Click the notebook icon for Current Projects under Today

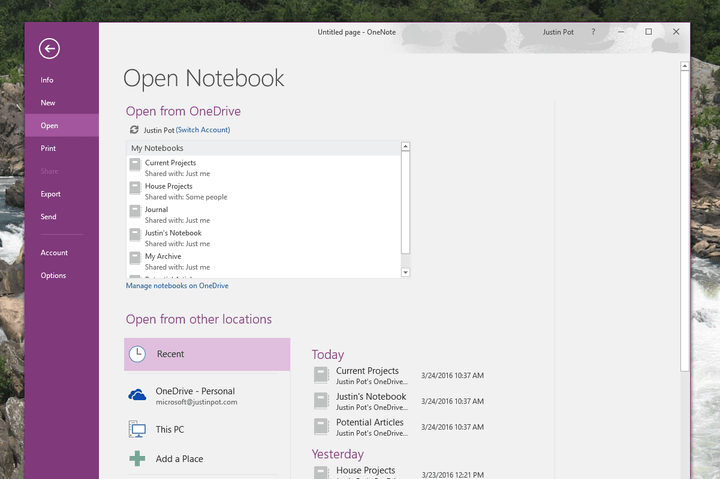(321, 375)
